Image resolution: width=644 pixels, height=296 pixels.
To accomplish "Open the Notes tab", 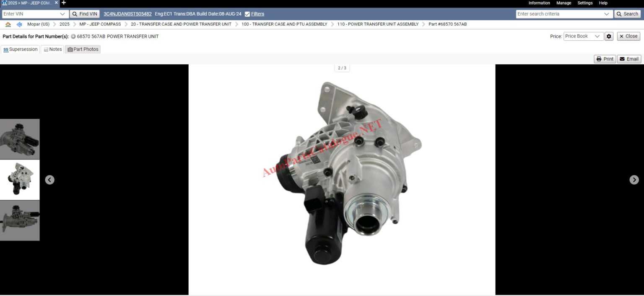I will pos(52,50).
